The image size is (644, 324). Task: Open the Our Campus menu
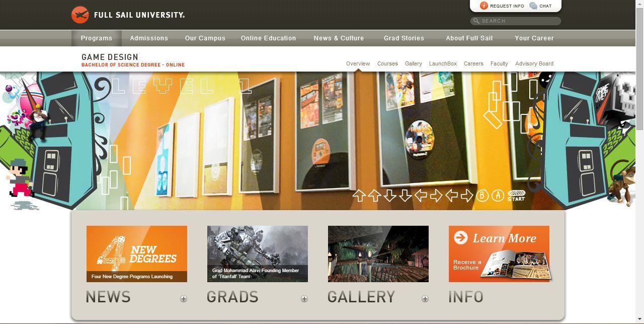pos(205,38)
